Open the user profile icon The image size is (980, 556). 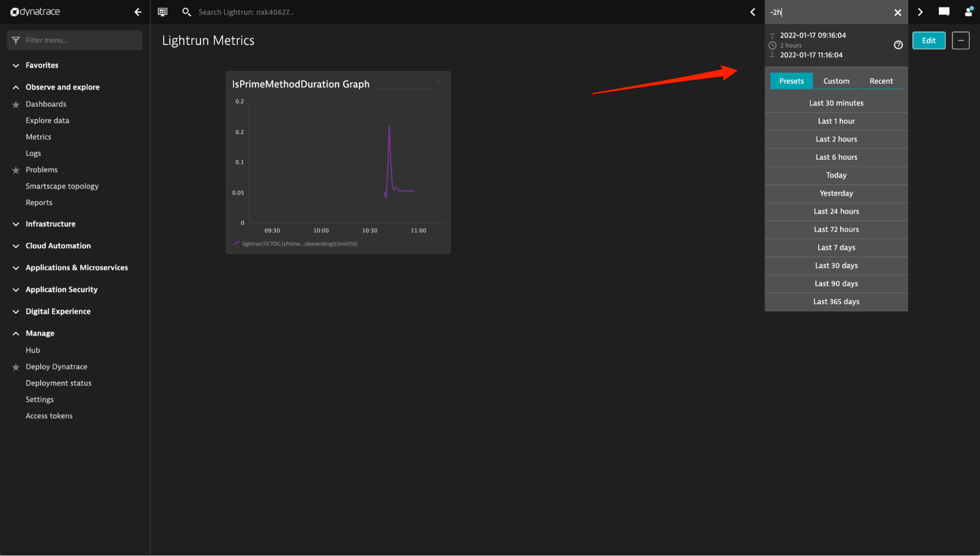click(x=969, y=12)
